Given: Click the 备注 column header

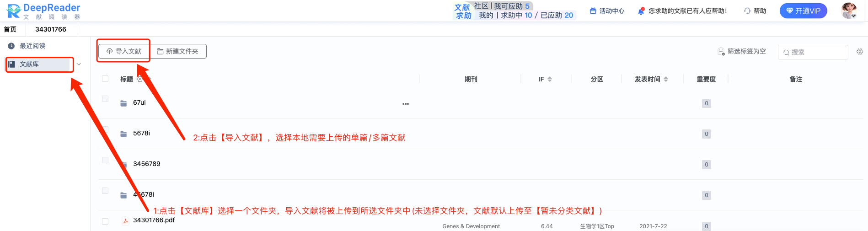Looking at the screenshot, I should tap(796, 79).
